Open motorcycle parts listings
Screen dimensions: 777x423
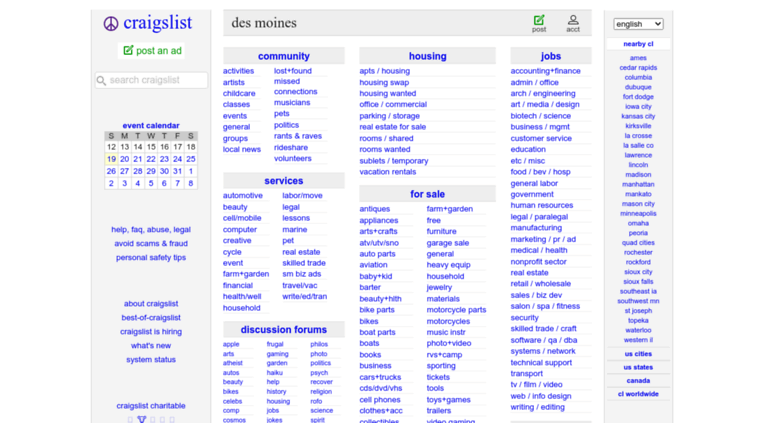456,310
